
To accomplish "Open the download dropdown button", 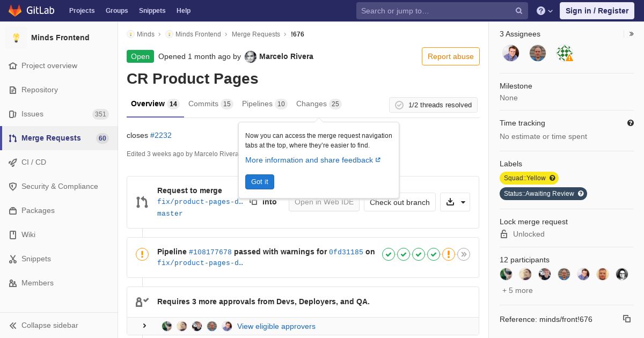I will point(455,202).
